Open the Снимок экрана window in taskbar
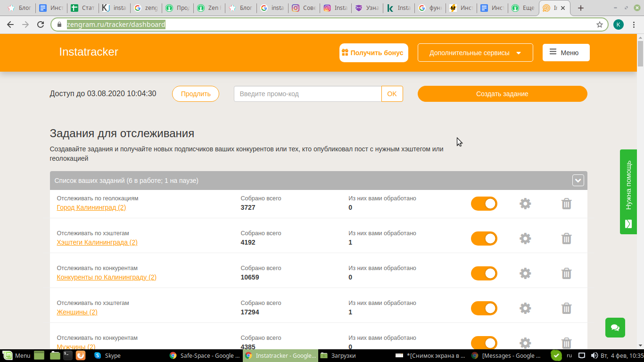This screenshot has width=644, height=362. (x=431, y=355)
